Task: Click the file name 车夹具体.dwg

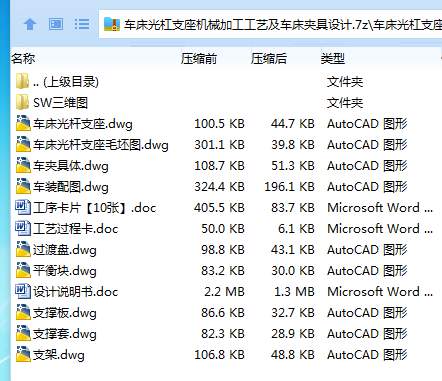Action: 71,166
